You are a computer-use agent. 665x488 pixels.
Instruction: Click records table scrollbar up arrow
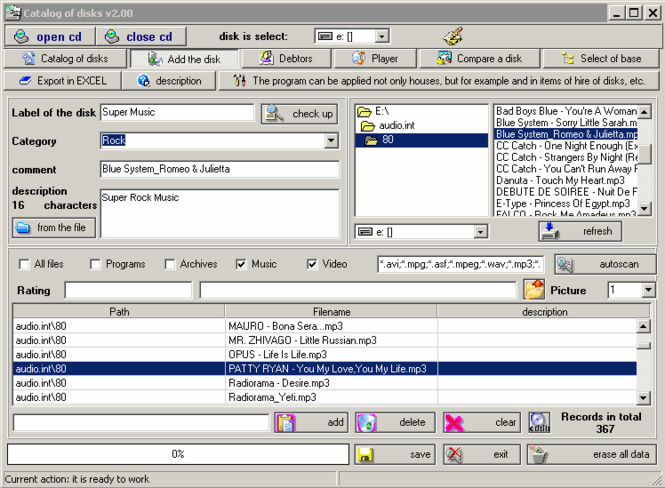click(643, 326)
